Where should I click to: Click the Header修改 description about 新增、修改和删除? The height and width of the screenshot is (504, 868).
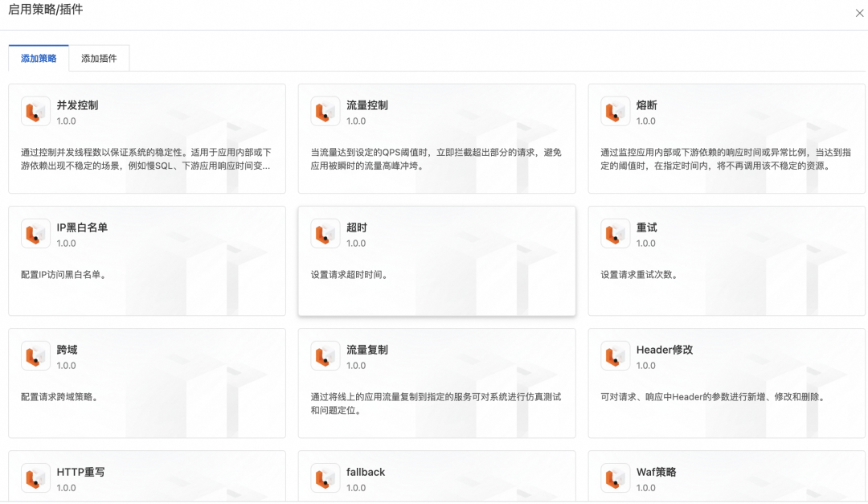(713, 397)
